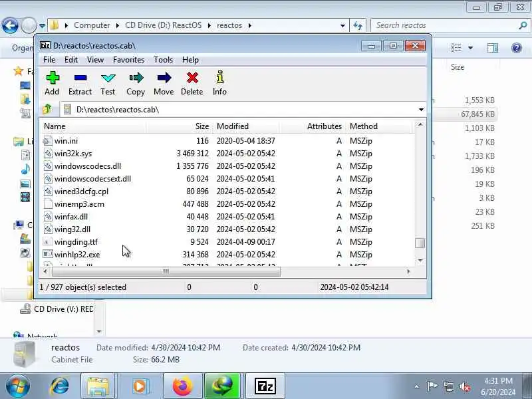Select the wined3dcfg.cpl file

(227, 192)
